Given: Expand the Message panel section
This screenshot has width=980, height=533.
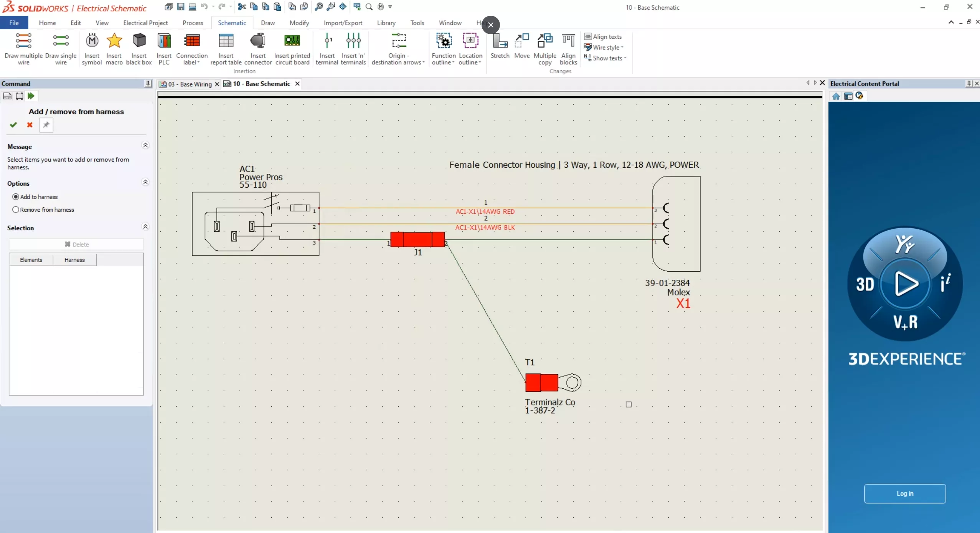Looking at the screenshot, I should (x=144, y=146).
